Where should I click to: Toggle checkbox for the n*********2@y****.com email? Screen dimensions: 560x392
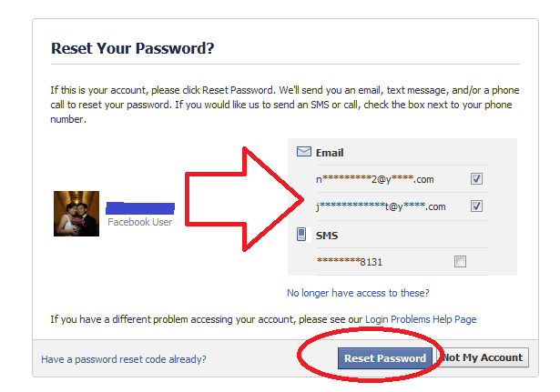(x=476, y=178)
